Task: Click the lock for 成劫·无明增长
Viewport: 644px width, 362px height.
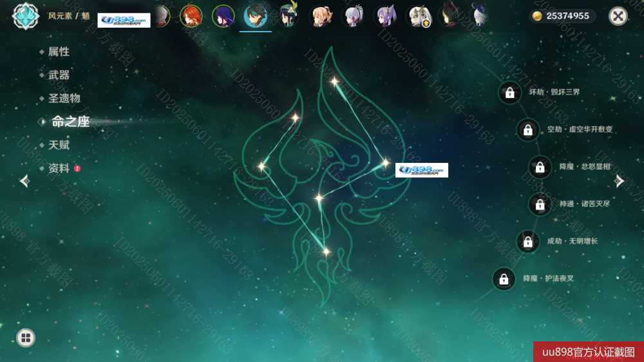Action: 528,242
